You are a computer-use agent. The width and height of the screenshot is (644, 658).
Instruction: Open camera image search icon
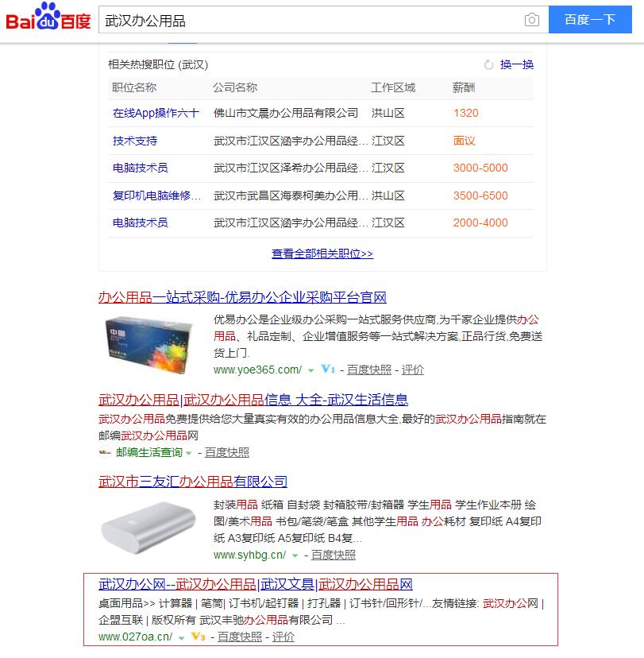click(531, 20)
